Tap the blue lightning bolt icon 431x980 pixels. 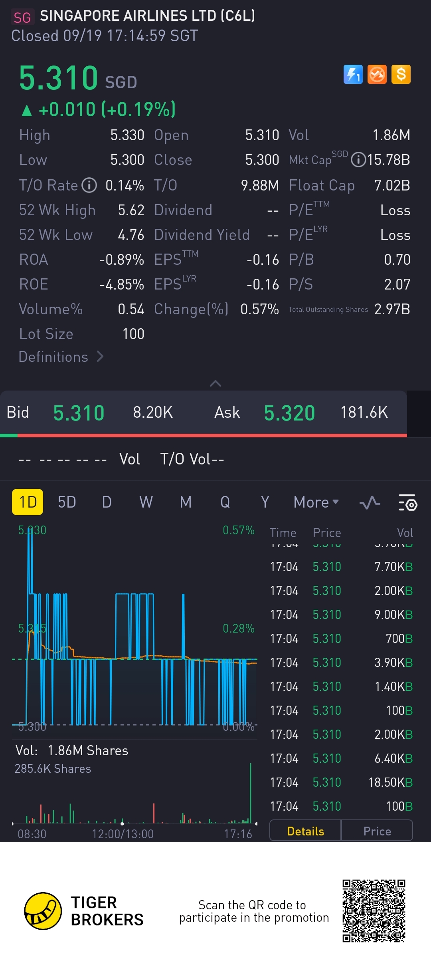click(353, 74)
